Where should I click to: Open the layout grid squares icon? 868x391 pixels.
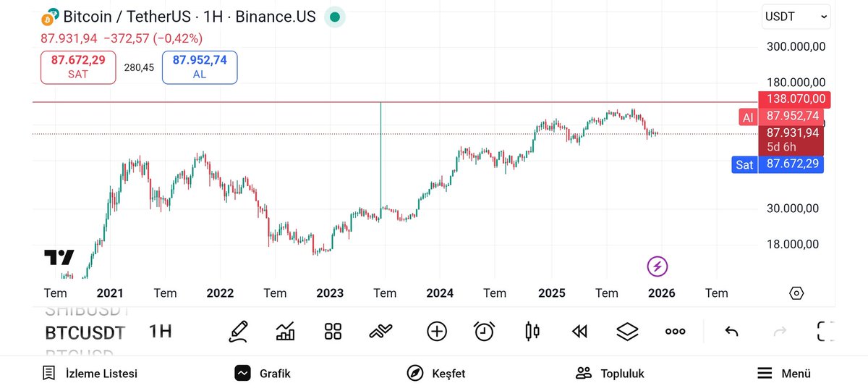(x=333, y=332)
